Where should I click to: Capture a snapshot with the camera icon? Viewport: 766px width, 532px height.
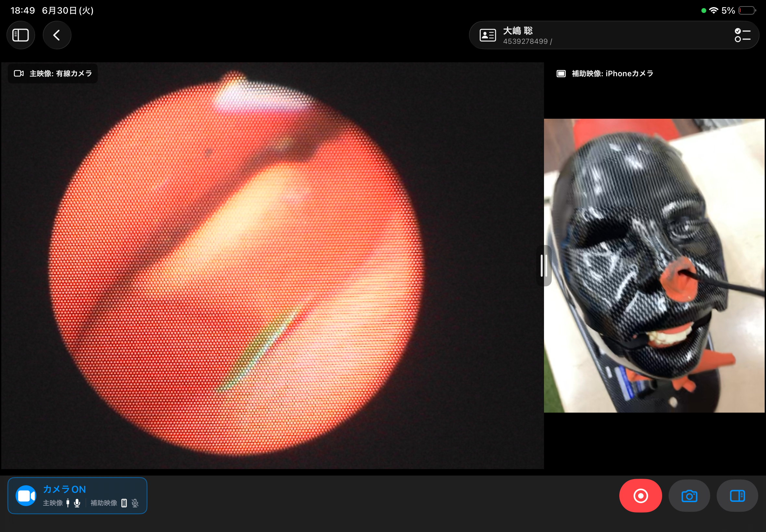pos(689,496)
